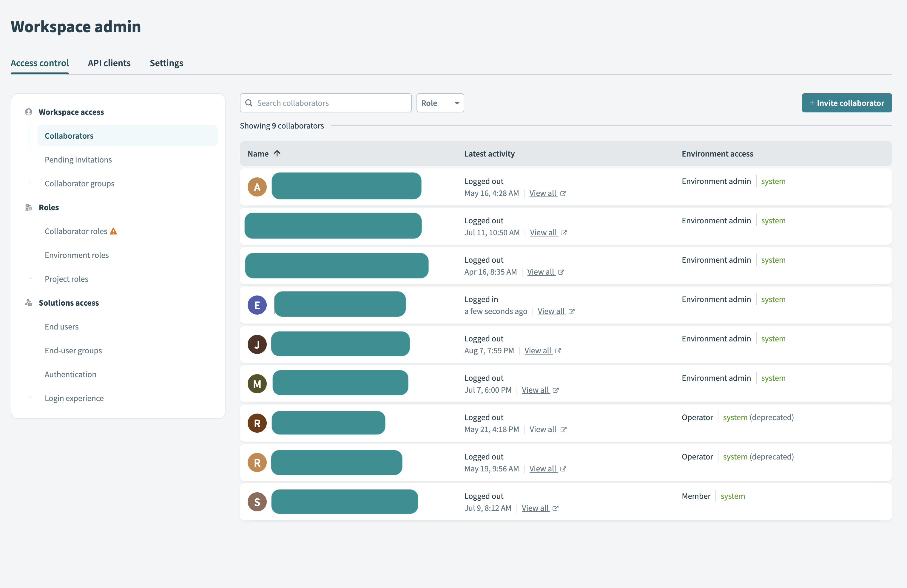Click the Invite collaborator button
This screenshot has height=588, width=907.
(x=846, y=103)
